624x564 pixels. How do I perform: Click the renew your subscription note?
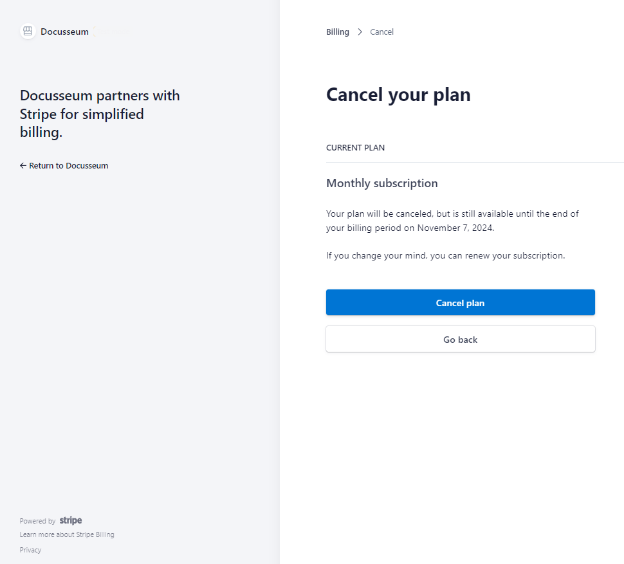[x=445, y=255]
